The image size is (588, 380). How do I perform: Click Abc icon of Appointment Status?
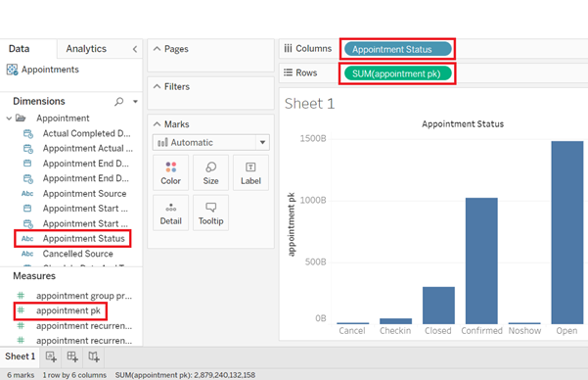[x=27, y=238]
